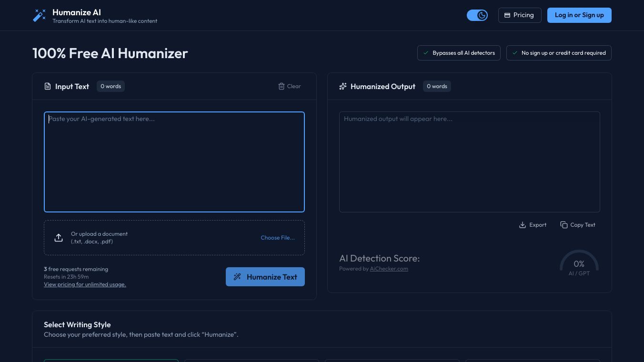The image size is (644, 362).
Task: Click the Humanize AI magic wand logo
Action: coord(39,15)
